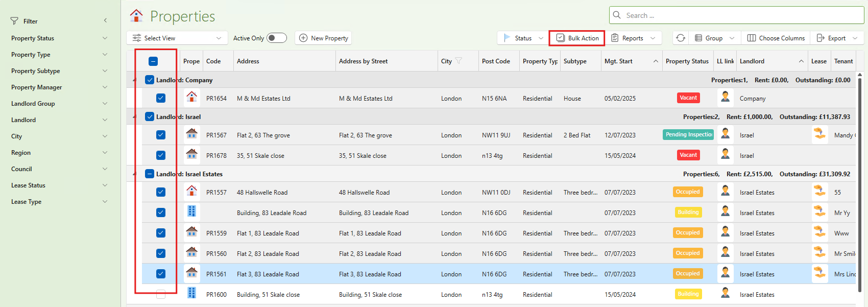Viewport: 868px width, 307px height.
Task: Click the vertical scrollbar of the table
Action: pyautogui.click(x=860, y=184)
